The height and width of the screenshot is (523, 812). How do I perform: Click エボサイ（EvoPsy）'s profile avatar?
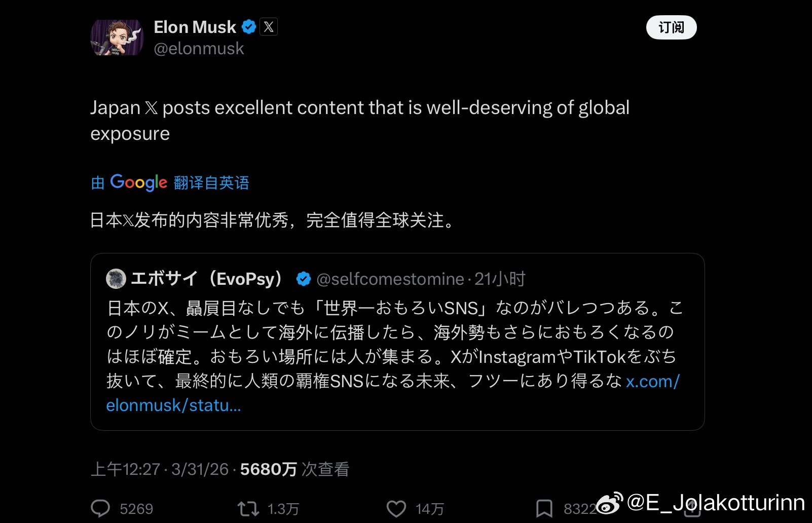tap(116, 278)
